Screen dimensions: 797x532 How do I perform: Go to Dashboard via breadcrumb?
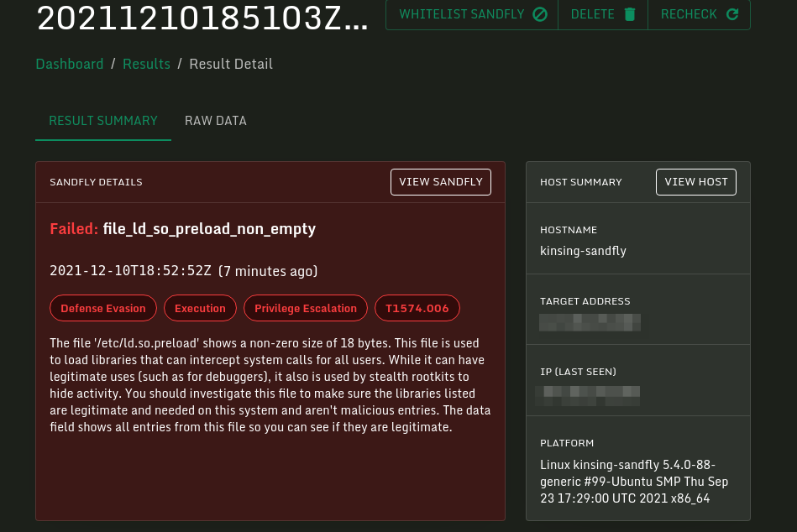[70, 64]
